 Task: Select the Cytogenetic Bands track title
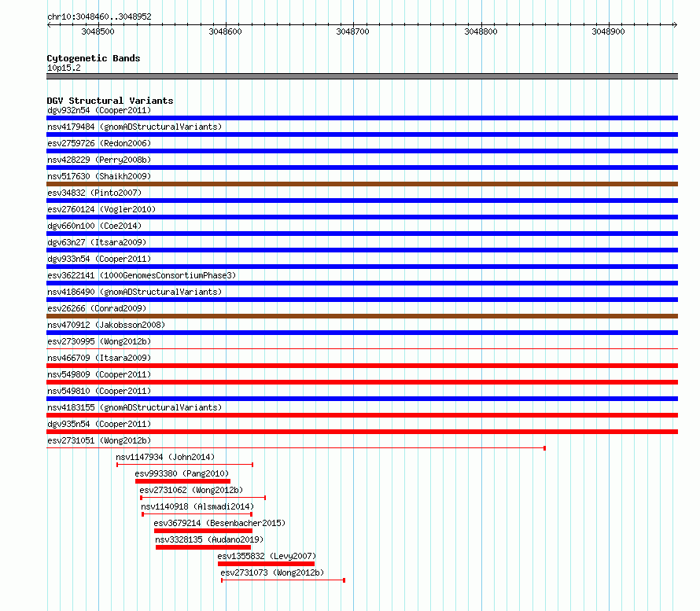click(94, 58)
